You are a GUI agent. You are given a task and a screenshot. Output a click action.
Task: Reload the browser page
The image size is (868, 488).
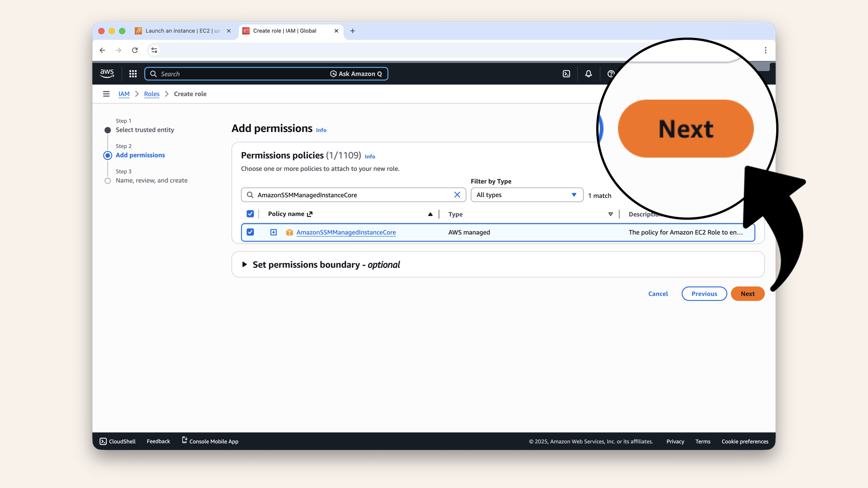pyautogui.click(x=135, y=50)
